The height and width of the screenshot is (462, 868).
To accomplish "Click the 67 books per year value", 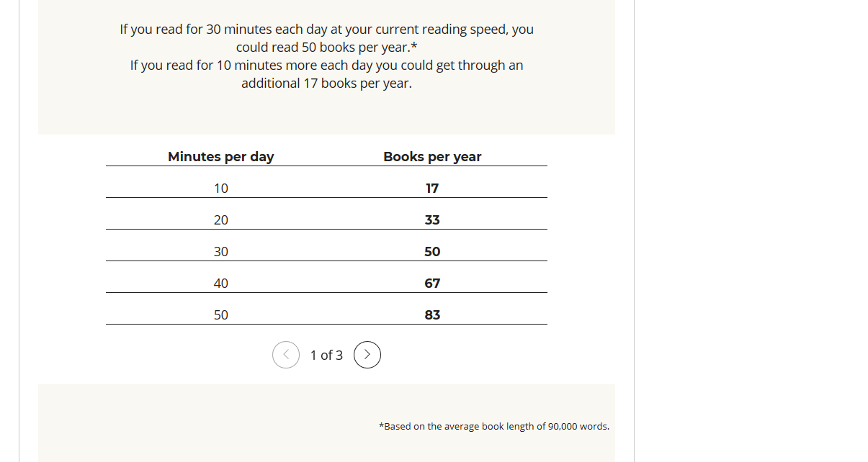I will click(432, 284).
